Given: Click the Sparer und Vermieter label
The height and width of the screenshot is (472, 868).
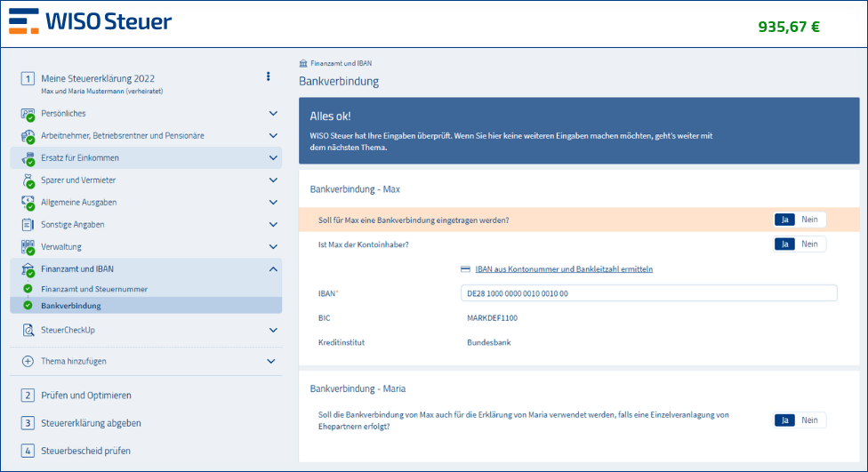Looking at the screenshot, I should (x=78, y=180).
